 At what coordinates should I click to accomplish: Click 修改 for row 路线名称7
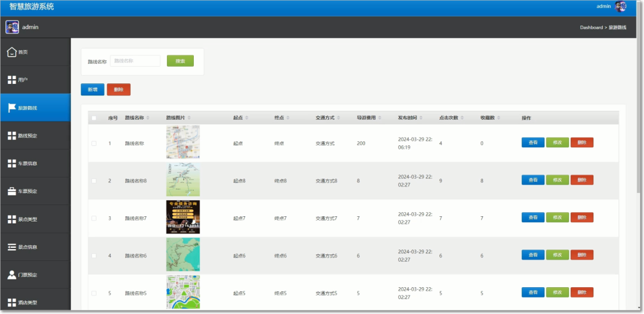pos(558,217)
